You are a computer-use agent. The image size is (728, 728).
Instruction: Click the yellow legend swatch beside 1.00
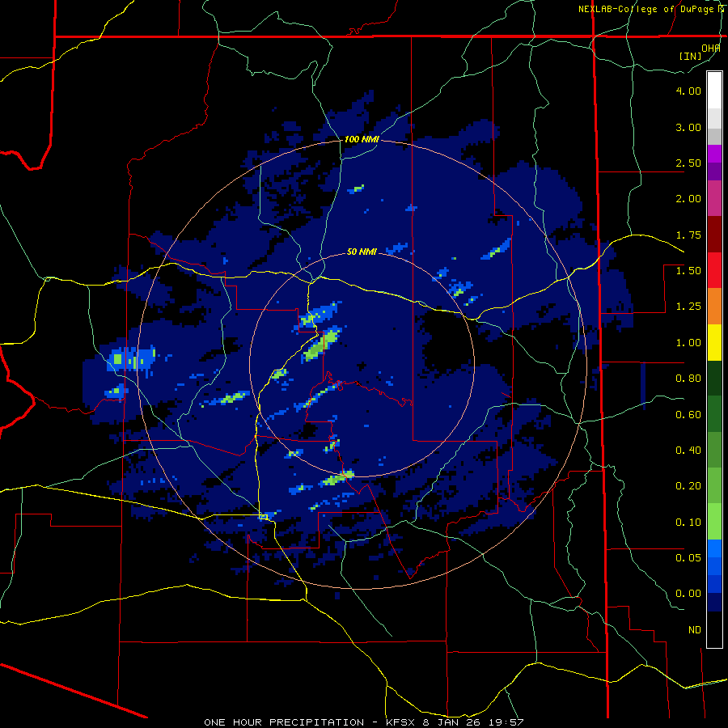pyautogui.click(x=714, y=342)
